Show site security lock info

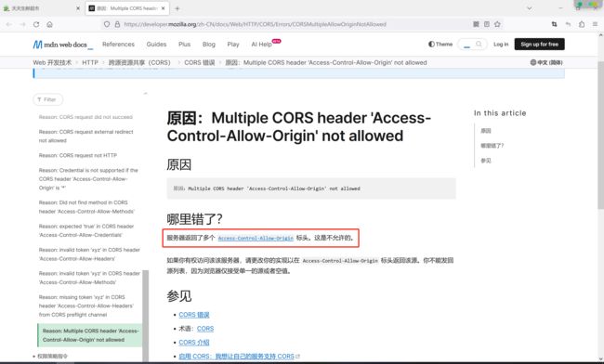pos(117,24)
